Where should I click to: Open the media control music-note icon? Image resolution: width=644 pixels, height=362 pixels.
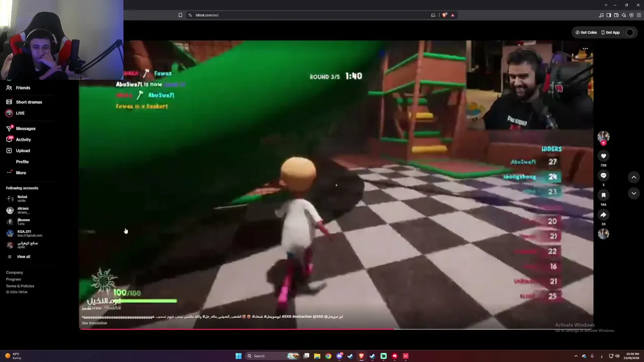(x=601, y=15)
